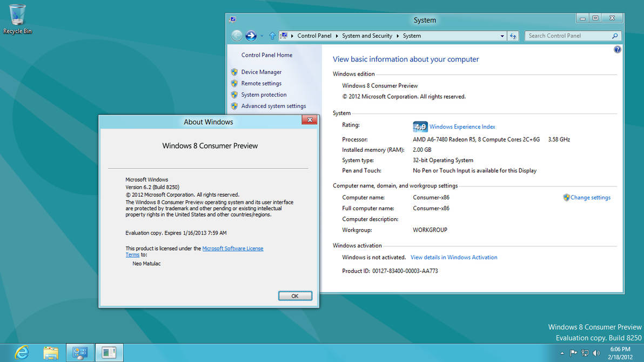
Task: Click shield icon beside System protection
Action: pyautogui.click(x=234, y=95)
